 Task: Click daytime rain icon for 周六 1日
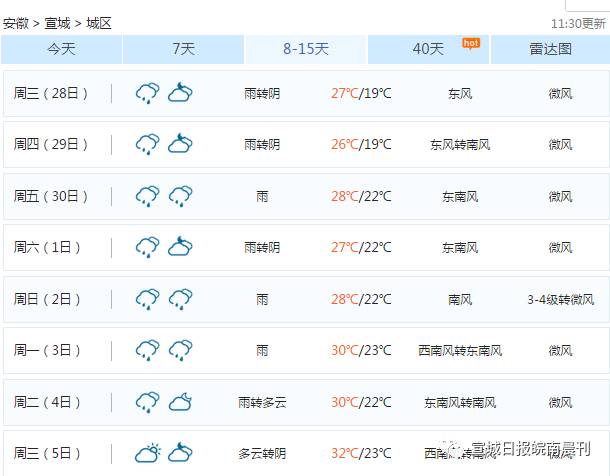tap(147, 247)
